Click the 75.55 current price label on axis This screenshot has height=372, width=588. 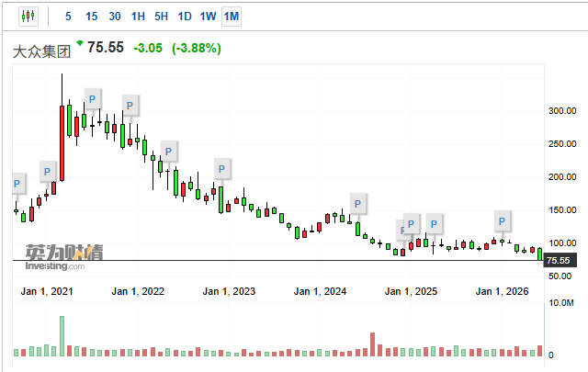560,260
